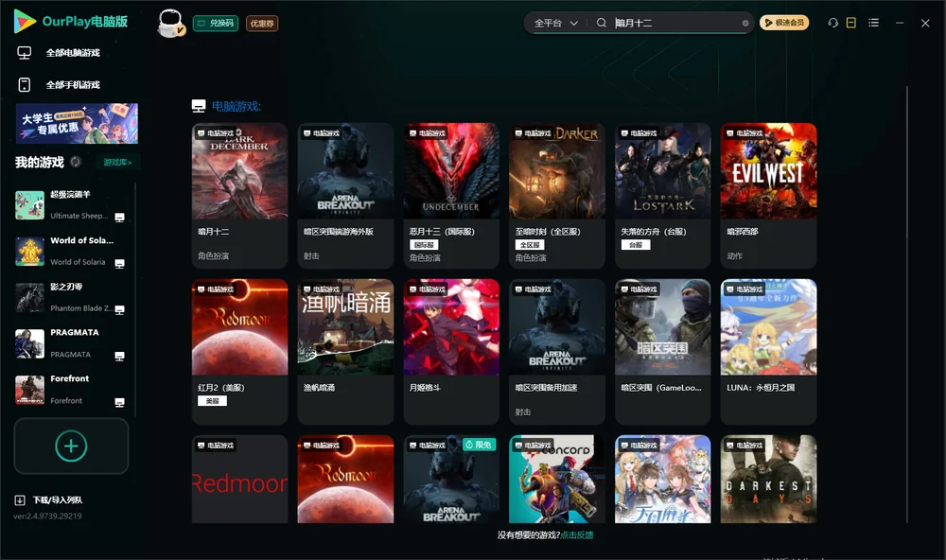The height and width of the screenshot is (560, 946).
Task: Open the 暗区突围 (GameLoop) game card
Action: 662,351
